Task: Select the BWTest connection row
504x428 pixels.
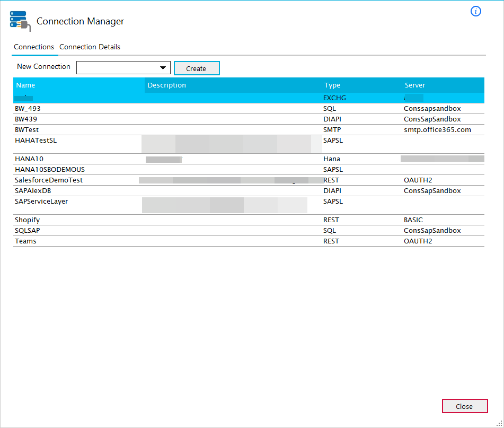Action: click(249, 130)
